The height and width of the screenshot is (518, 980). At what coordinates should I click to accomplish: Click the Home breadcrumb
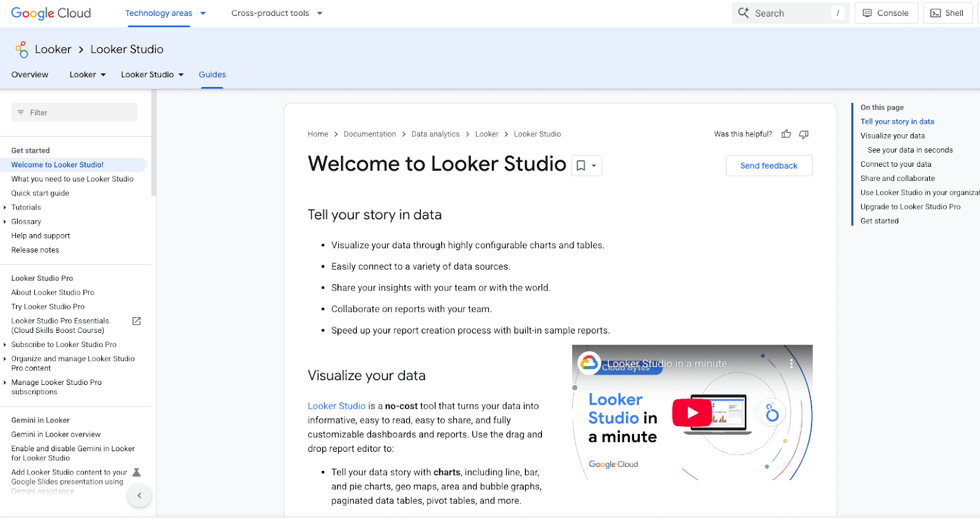point(318,134)
